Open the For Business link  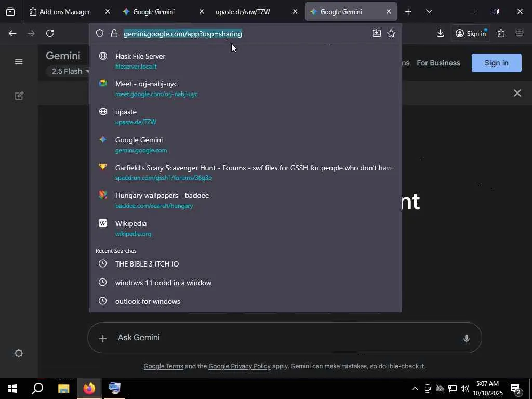(x=438, y=63)
